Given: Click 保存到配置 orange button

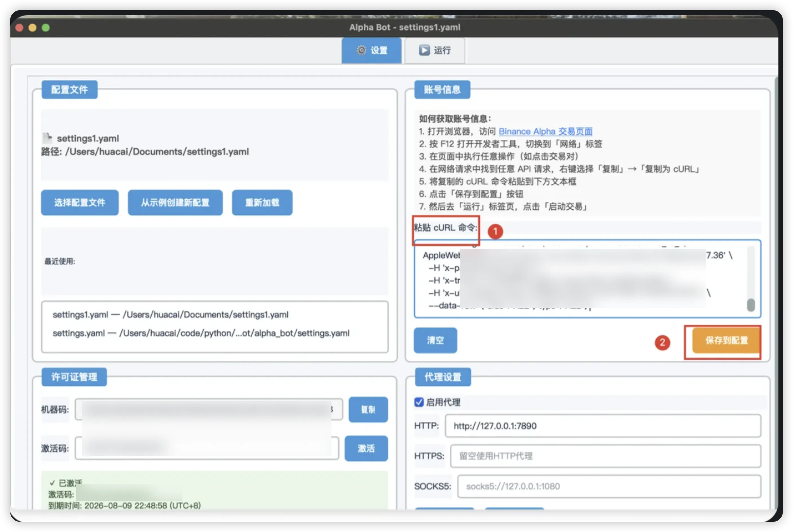Looking at the screenshot, I should 726,340.
